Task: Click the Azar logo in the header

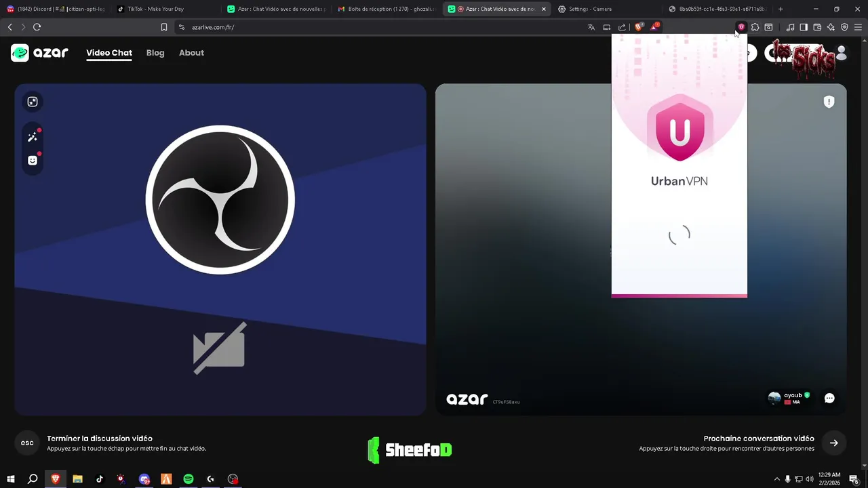Action: click(x=39, y=53)
